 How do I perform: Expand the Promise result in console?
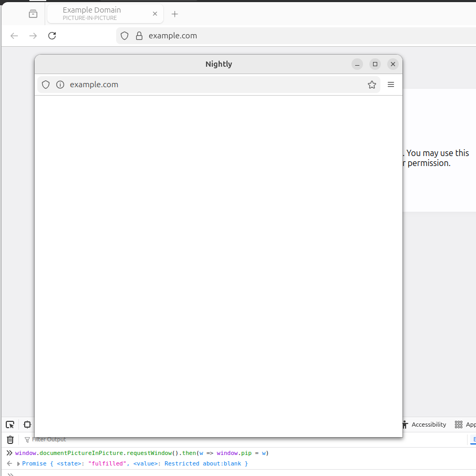coord(19,464)
